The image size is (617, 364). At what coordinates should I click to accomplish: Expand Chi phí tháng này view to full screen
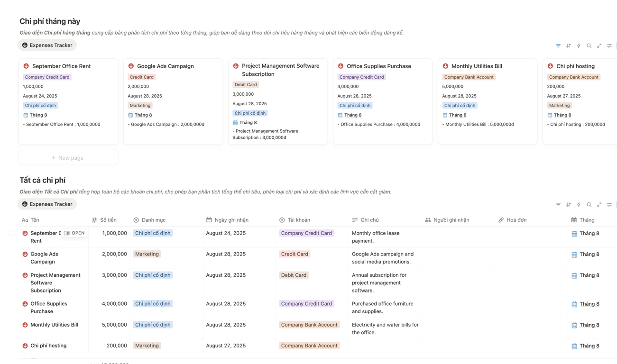[599, 45]
